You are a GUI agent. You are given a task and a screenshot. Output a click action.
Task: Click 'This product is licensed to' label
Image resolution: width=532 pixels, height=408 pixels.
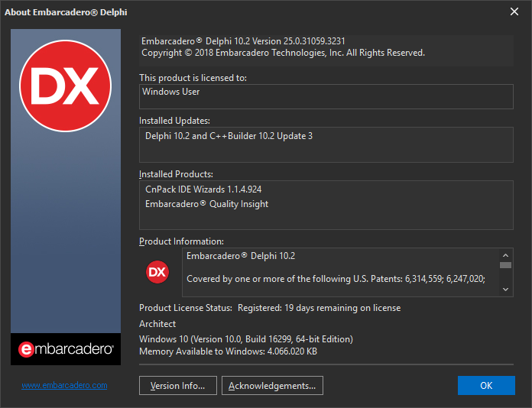coord(193,78)
